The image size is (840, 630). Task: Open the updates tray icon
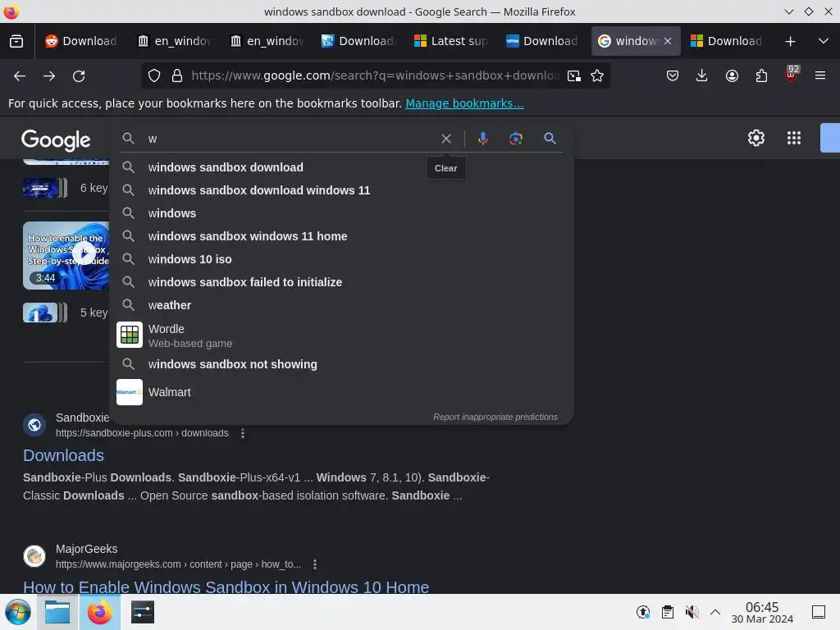coord(643,612)
